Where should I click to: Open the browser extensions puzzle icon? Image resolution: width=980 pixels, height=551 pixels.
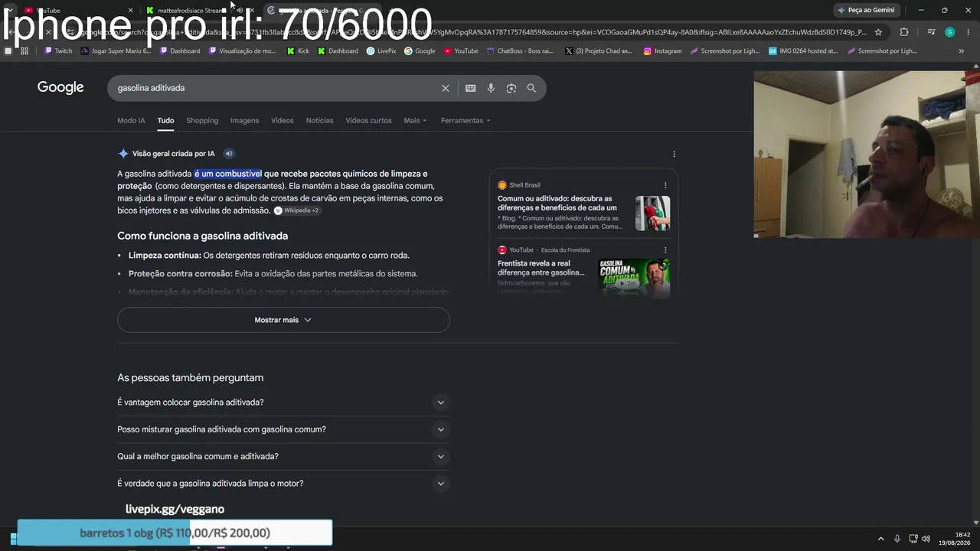click(904, 32)
